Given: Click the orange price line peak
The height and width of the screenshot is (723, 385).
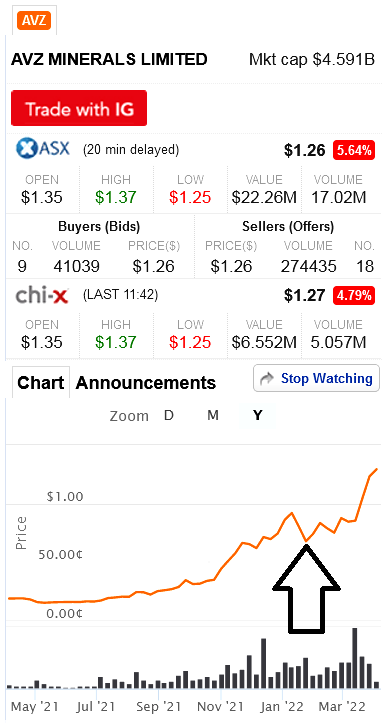Looking at the screenshot, I should (x=377, y=469).
